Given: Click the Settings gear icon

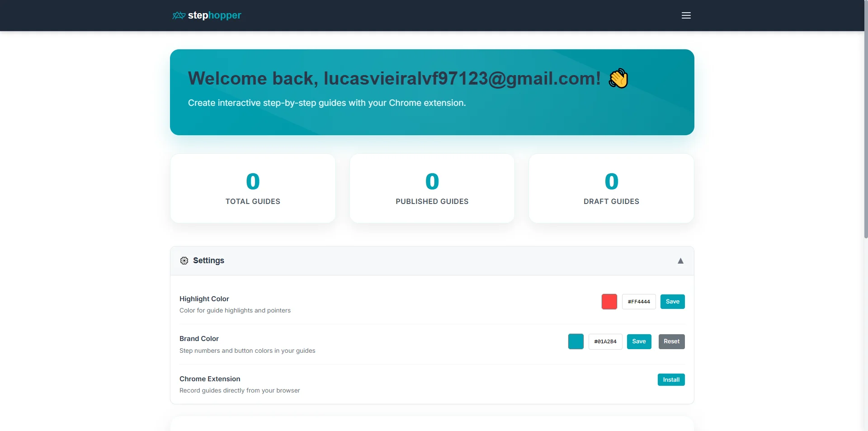Looking at the screenshot, I should [184, 260].
